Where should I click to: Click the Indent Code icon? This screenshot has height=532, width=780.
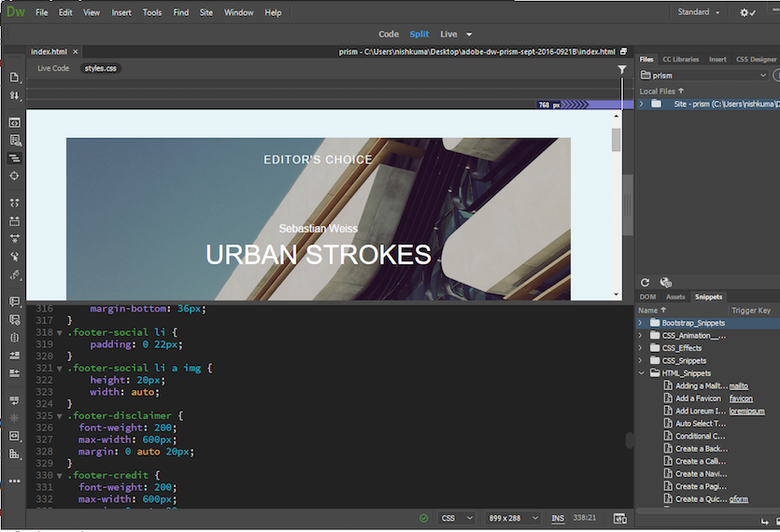[x=14, y=355]
